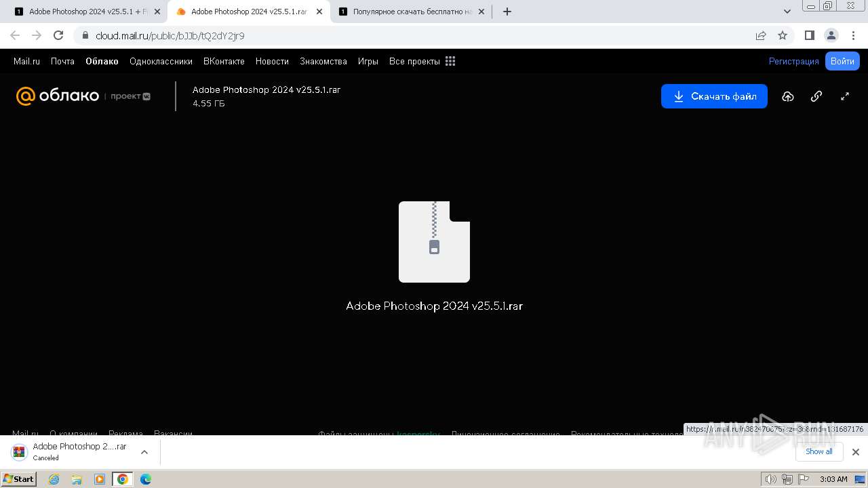
Task: Click the browser Back arrow
Action: (x=15, y=35)
